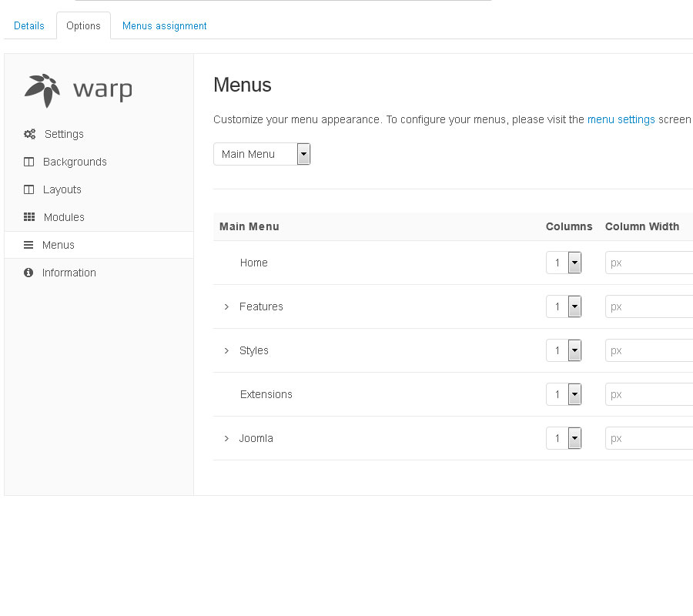Click the Information circle icon
The image size is (693, 616).
tap(28, 273)
